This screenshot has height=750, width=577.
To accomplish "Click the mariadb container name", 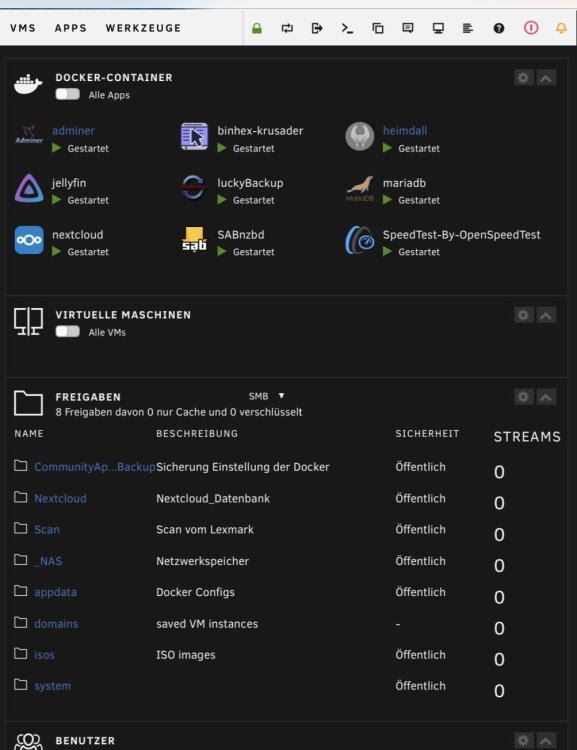I will tap(404, 183).
